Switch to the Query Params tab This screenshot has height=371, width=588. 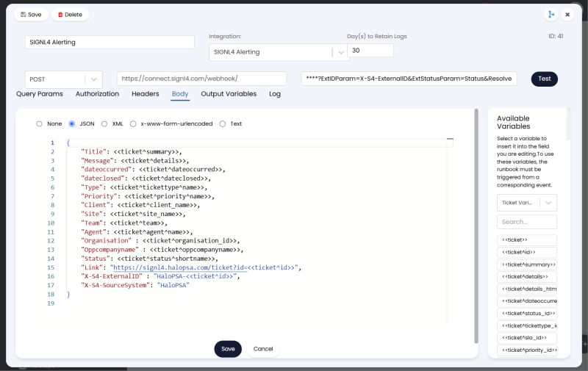pyautogui.click(x=40, y=94)
